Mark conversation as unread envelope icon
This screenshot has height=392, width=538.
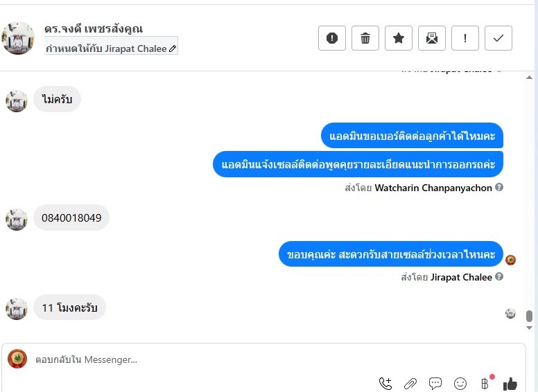[432, 38]
